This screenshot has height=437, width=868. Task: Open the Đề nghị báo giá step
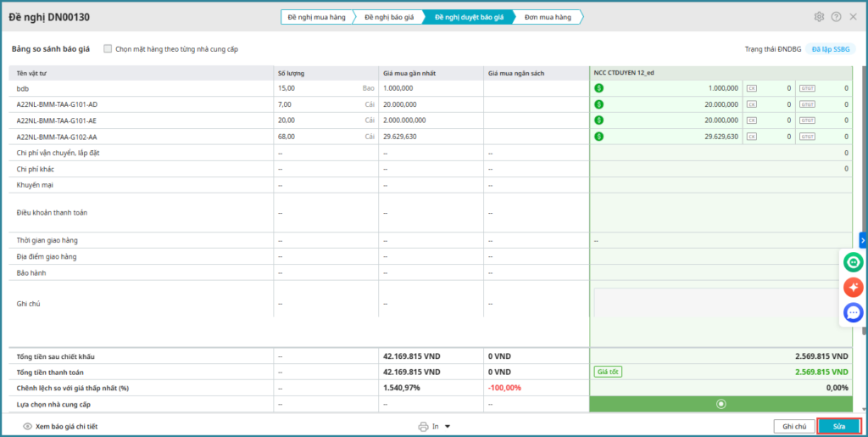tap(389, 17)
